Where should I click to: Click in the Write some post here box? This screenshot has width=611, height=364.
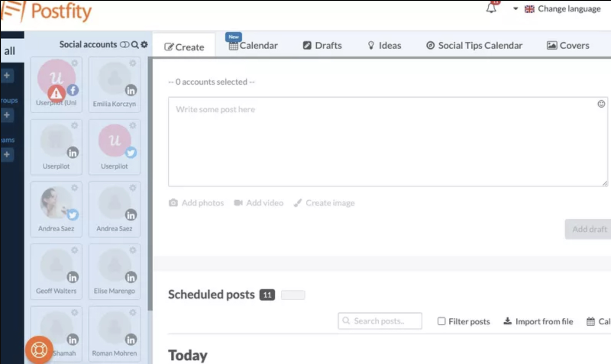tap(388, 142)
